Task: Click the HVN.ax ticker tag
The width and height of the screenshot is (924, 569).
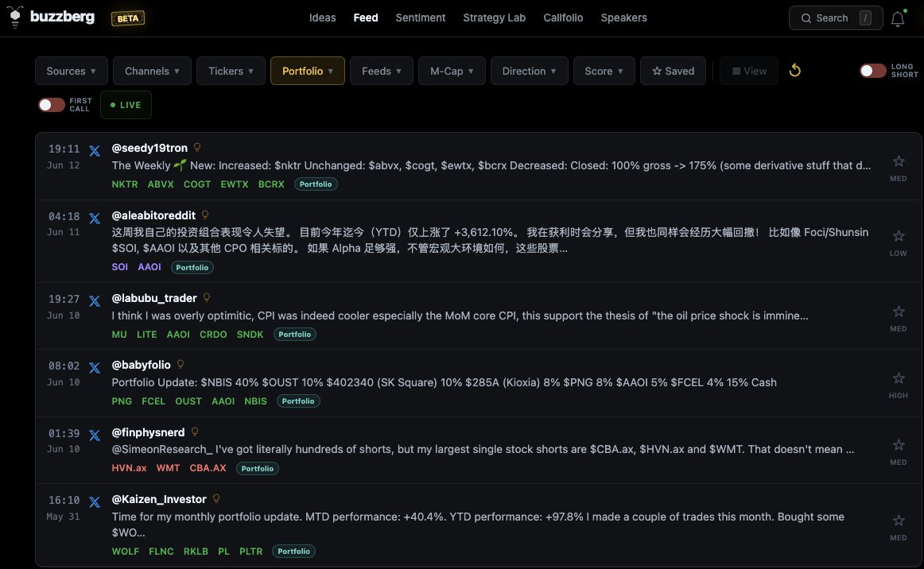Action: pos(129,468)
